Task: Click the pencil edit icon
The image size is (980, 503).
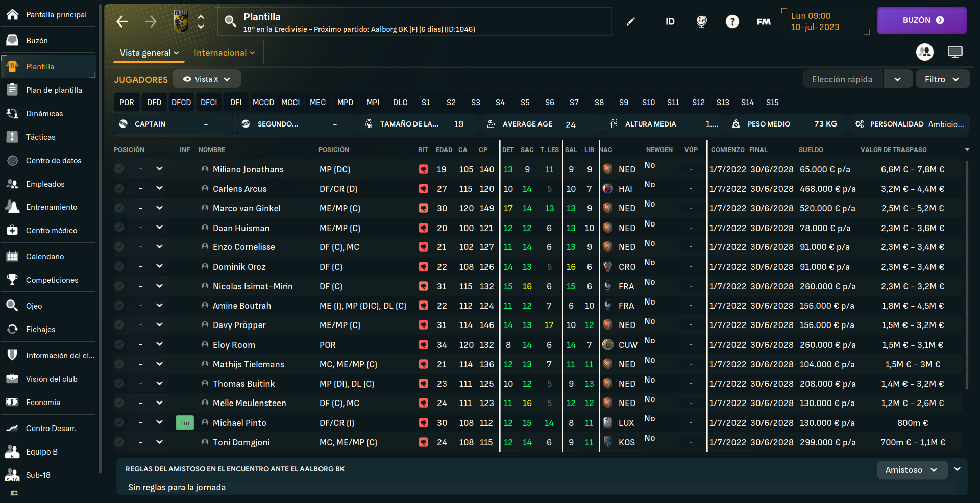Action: (x=631, y=21)
